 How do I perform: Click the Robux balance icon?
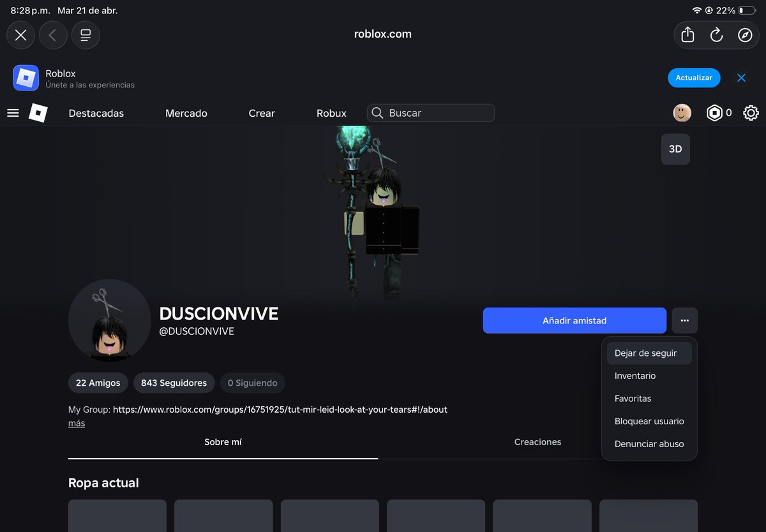coord(714,113)
